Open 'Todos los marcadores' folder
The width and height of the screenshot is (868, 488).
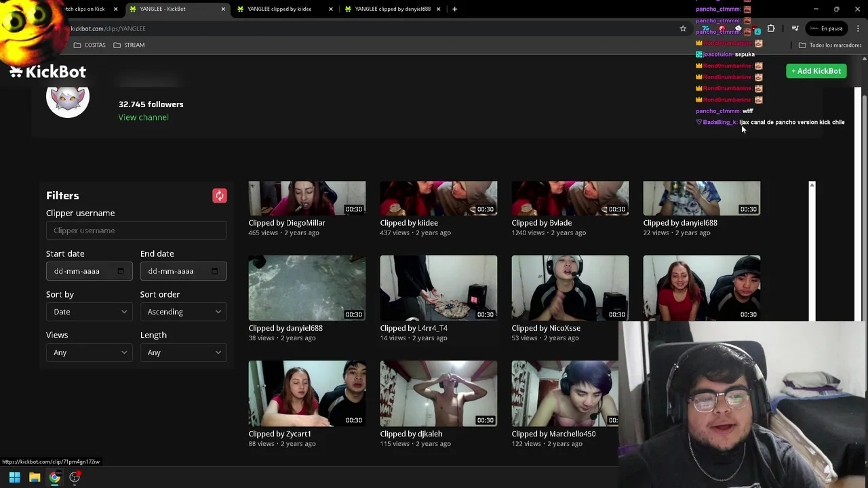[x=830, y=45]
